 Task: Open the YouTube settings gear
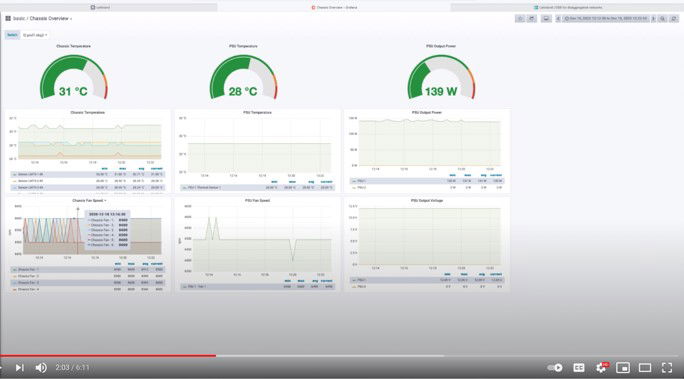click(602, 368)
